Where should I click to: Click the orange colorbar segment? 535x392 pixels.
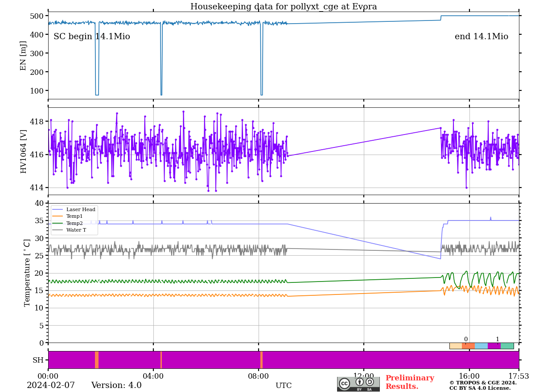click(x=469, y=346)
